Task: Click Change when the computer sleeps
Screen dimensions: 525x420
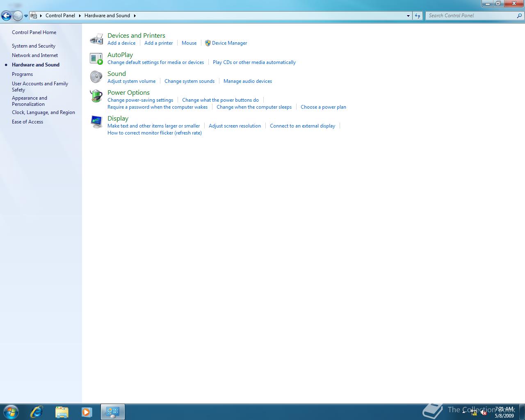Action: tap(254, 107)
